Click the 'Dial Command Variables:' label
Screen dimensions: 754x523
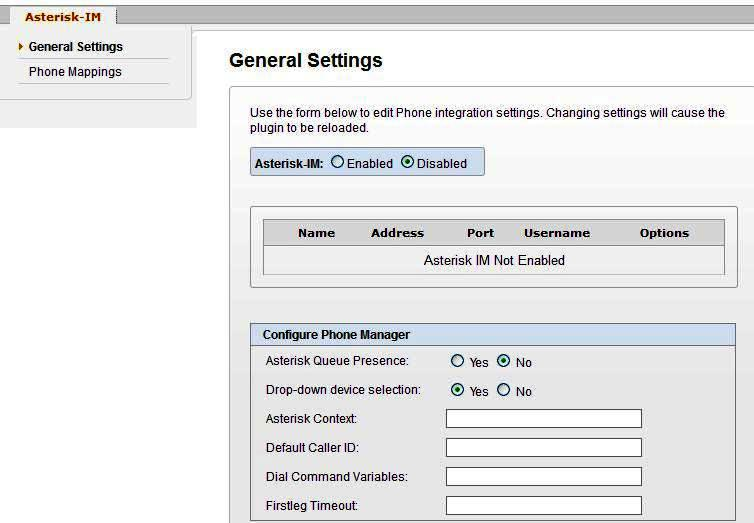tap(337, 476)
